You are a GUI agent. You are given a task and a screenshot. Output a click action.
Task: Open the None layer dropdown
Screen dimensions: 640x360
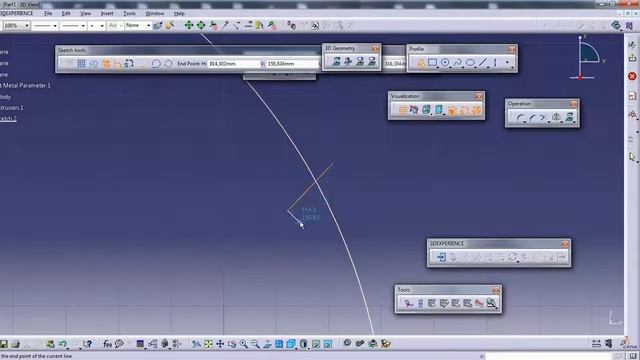(x=138, y=26)
